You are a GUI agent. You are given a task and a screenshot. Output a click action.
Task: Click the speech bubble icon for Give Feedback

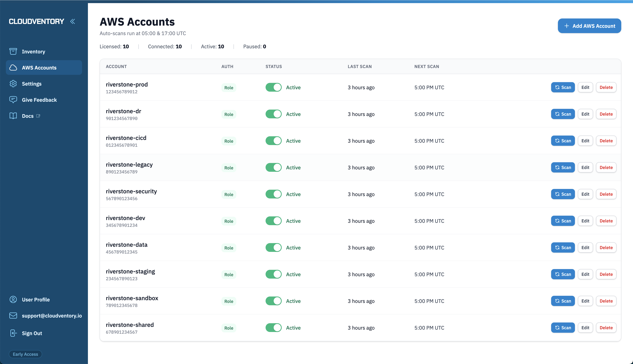pyautogui.click(x=13, y=100)
